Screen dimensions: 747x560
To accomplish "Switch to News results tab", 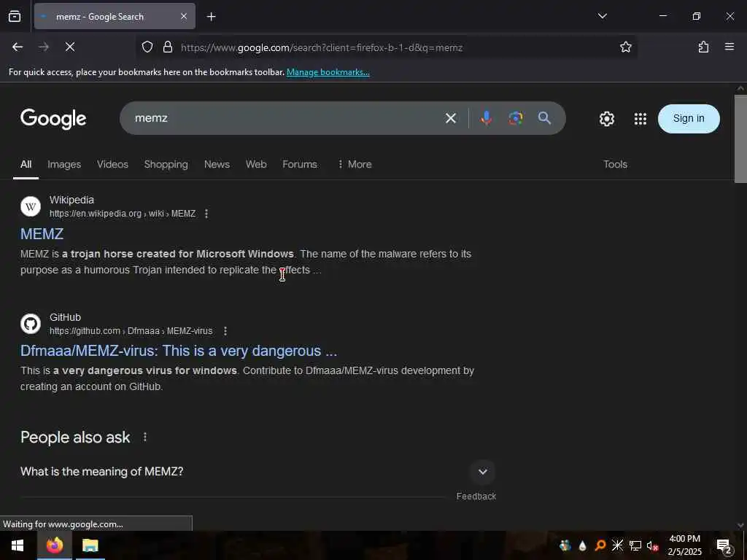I will (x=217, y=164).
